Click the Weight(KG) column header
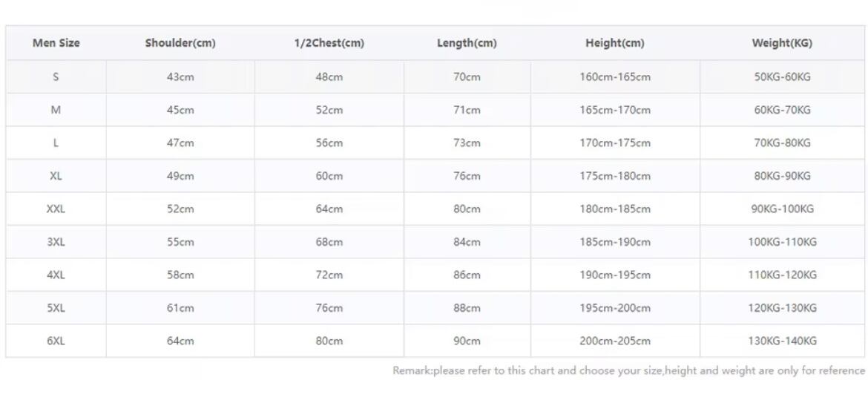This screenshot has width=868, height=409. (782, 43)
